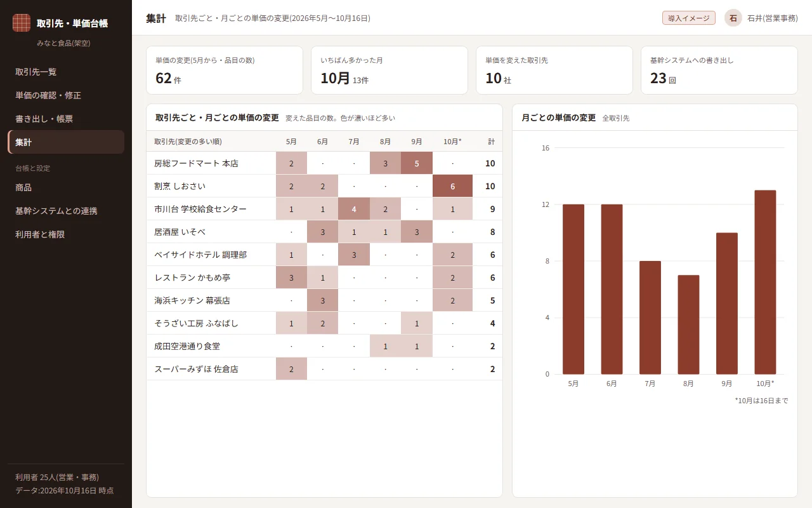Screen dimensions: 812x508
Task: Click レストラン かもめ亭 May cell showing 3
Action: pyautogui.click(x=291, y=277)
